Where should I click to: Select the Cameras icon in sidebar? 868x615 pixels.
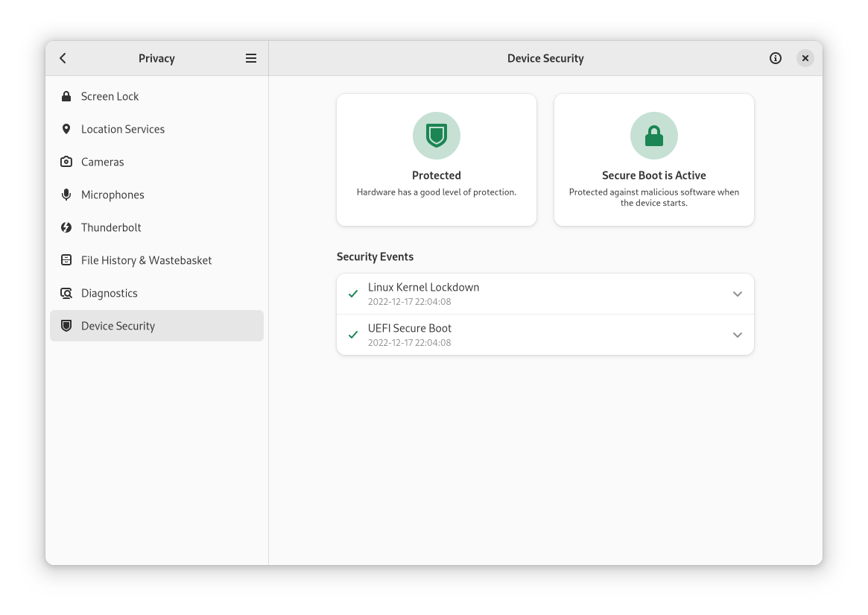pos(66,162)
